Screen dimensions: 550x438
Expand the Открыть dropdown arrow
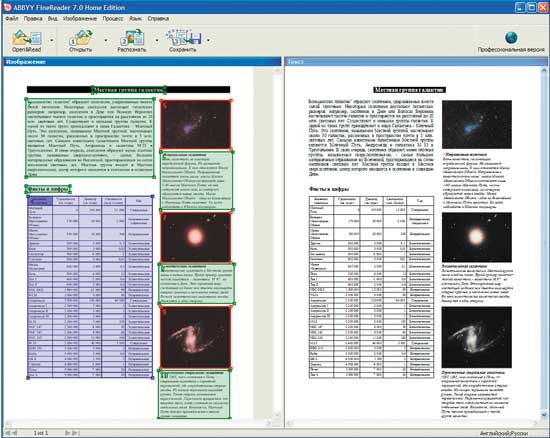106,40
